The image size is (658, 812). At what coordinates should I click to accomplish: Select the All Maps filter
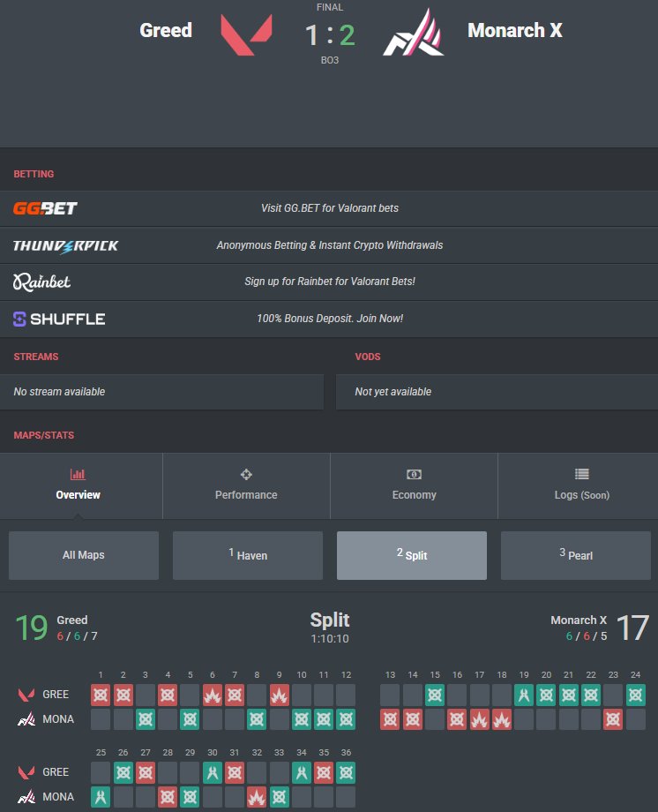[84, 555]
